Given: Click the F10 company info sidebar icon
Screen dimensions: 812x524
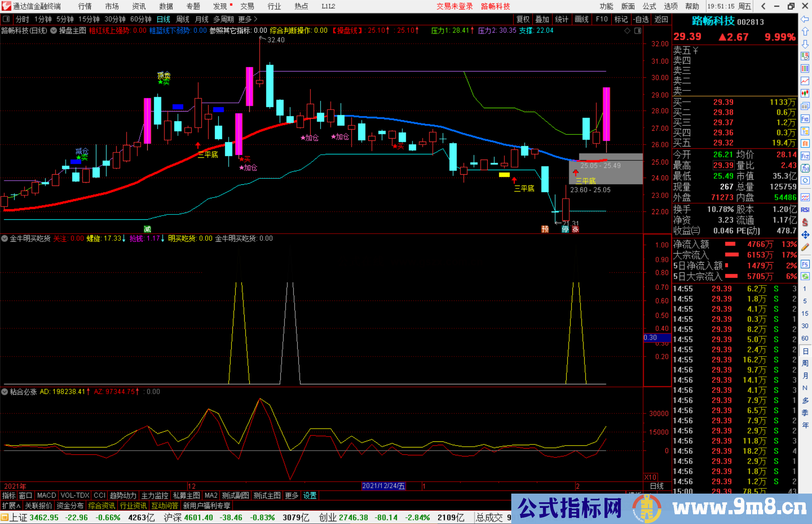Looking at the screenshot, I should pos(805,119).
